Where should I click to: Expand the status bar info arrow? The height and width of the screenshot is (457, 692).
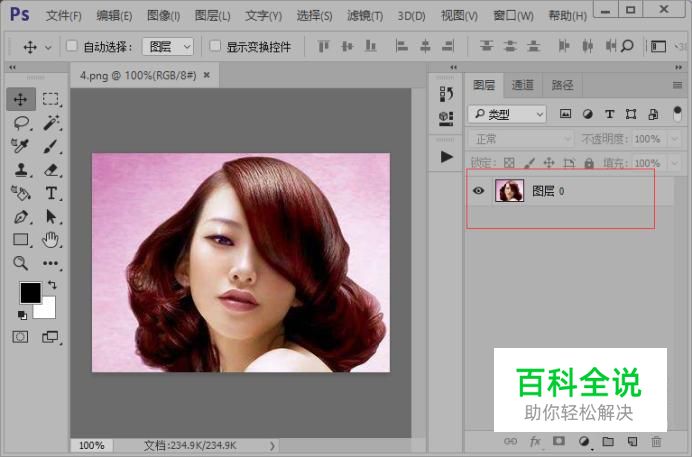click(x=272, y=446)
